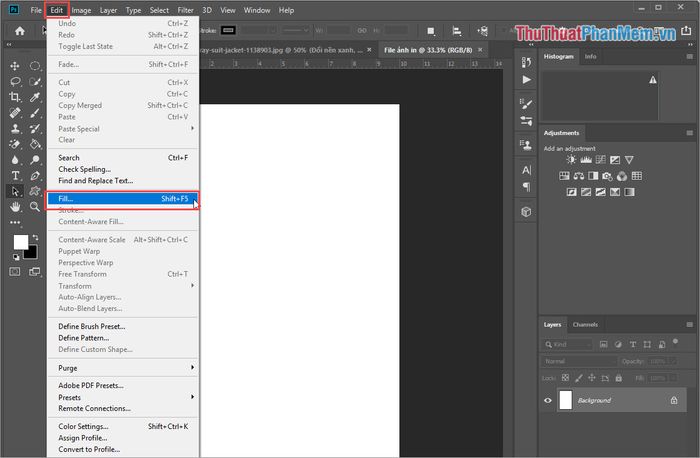The image size is (700, 458).
Task: Select the Quick Selection tool
Action: click(35, 81)
